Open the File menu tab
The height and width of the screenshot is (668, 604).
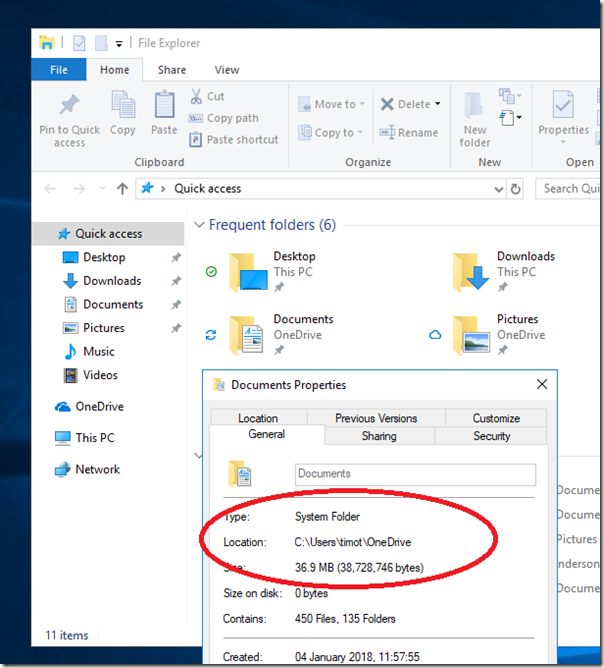point(59,70)
